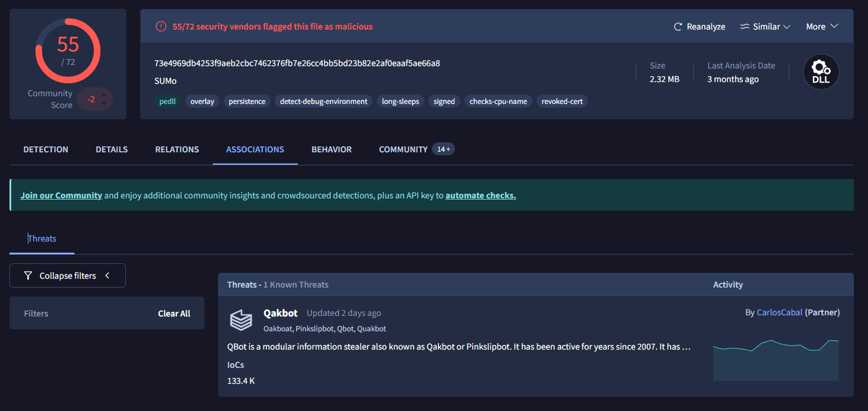
Task: Open the Qakbot threat title
Action: click(x=281, y=313)
